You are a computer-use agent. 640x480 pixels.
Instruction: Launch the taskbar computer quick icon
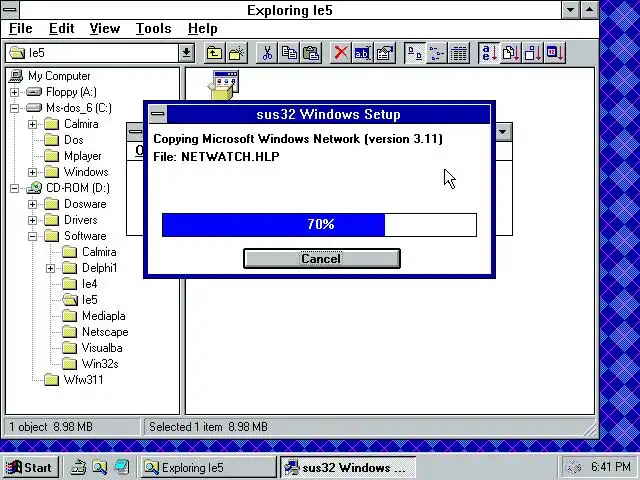click(122, 467)
